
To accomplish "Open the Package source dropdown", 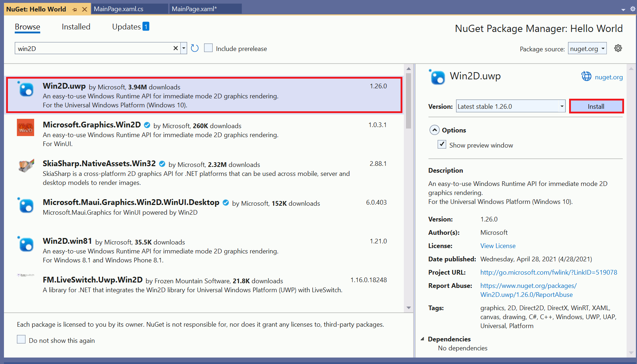I will [603, 48].
